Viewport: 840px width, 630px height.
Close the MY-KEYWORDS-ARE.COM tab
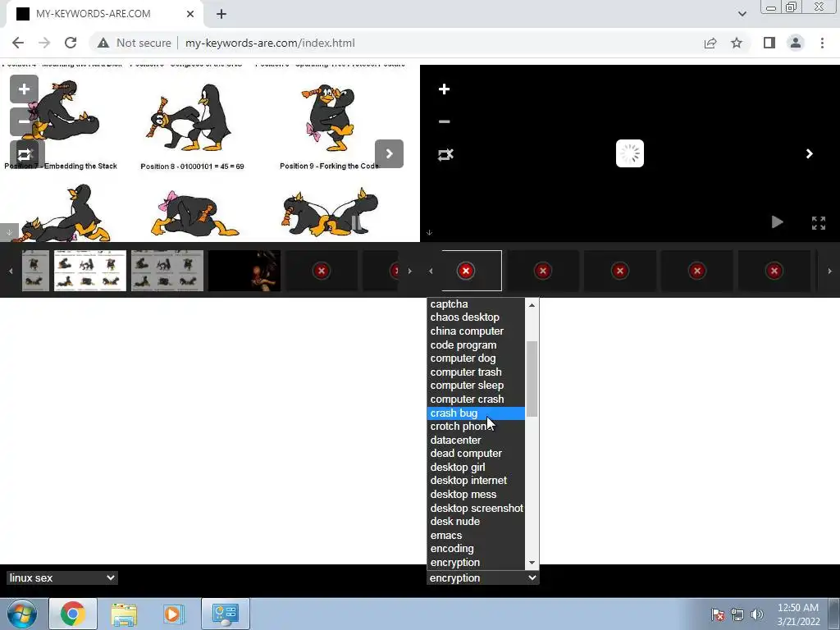point(190,14)
